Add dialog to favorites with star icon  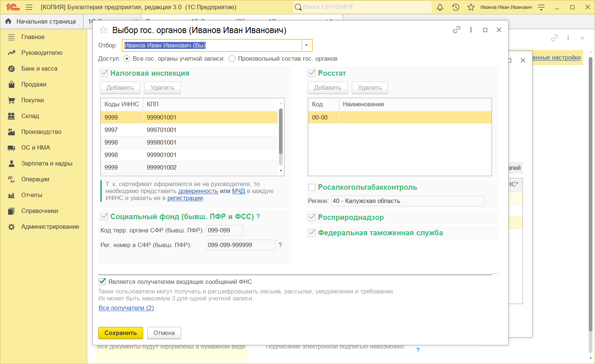point(104,30)
